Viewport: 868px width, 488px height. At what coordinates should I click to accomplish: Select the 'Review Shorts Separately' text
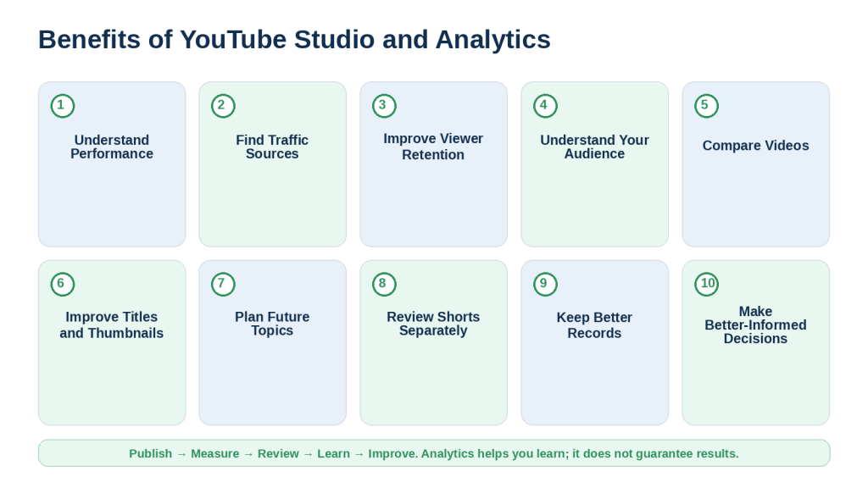[x=433, y=324]
